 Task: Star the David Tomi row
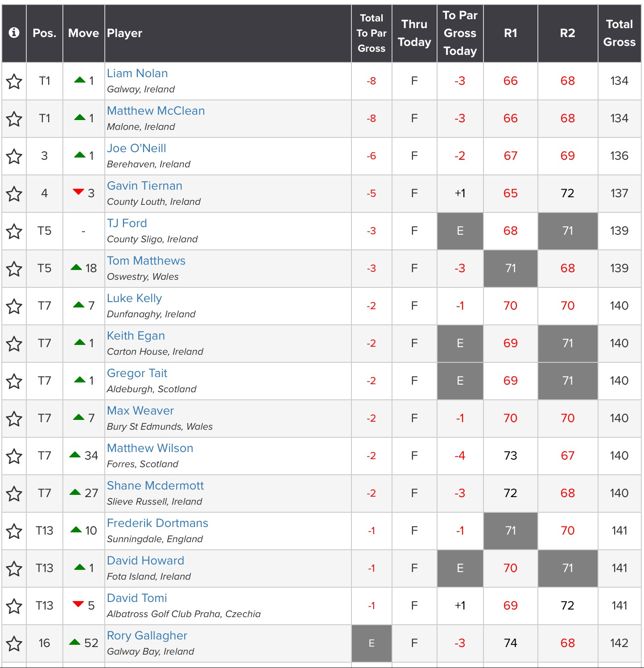[14, 606]
